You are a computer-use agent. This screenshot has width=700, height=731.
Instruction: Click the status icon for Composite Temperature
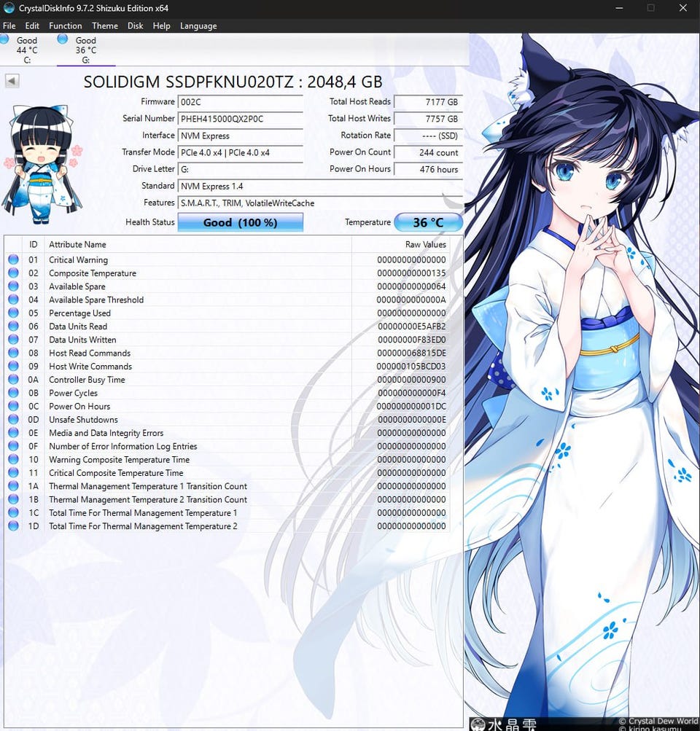point(14,273)
